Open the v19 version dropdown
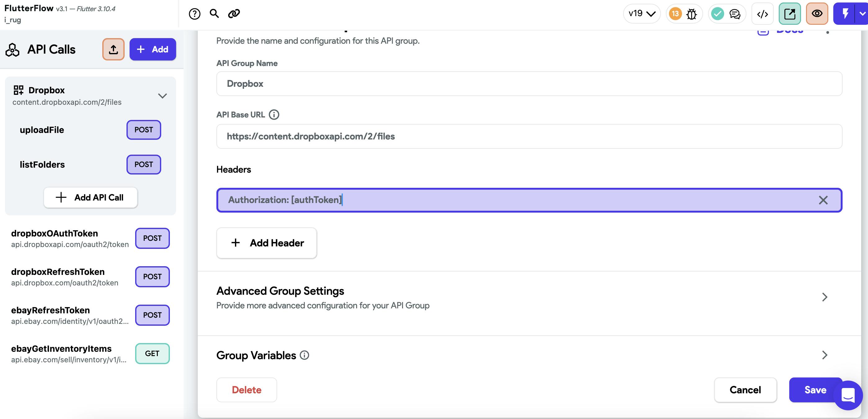 (x=642, y=14)
